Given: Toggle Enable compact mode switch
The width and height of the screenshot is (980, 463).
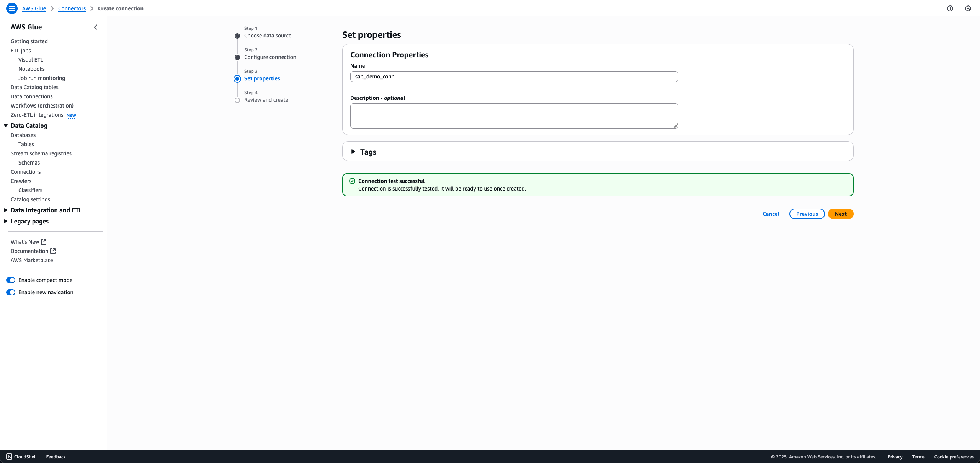Looking at the screenshot, I should click(11, 280).
